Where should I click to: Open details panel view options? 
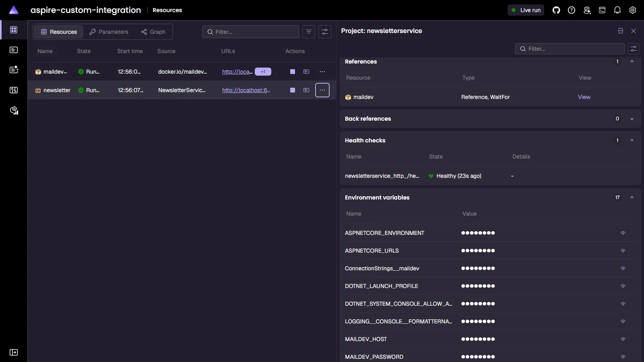(634, 49)
